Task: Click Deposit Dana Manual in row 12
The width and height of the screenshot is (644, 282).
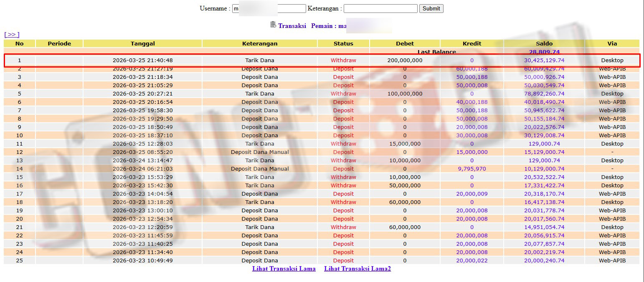Action: (260, 152)
